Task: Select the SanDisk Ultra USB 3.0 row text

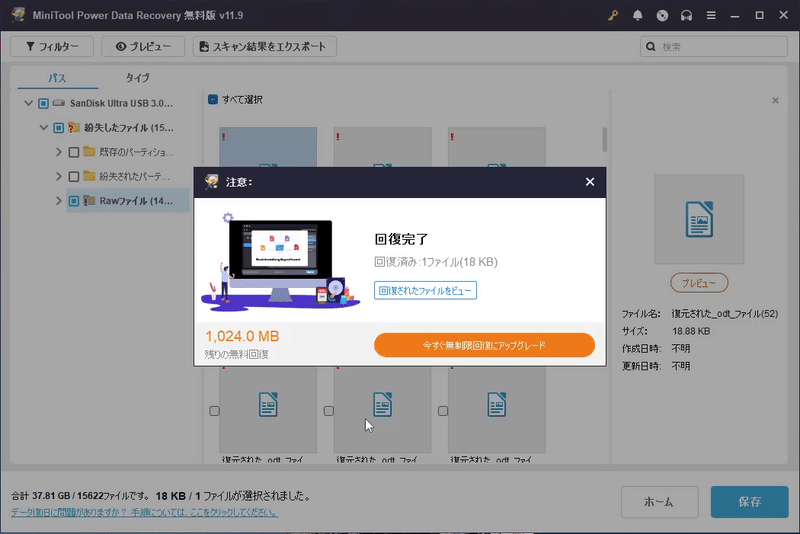Action: pos(121,104)
